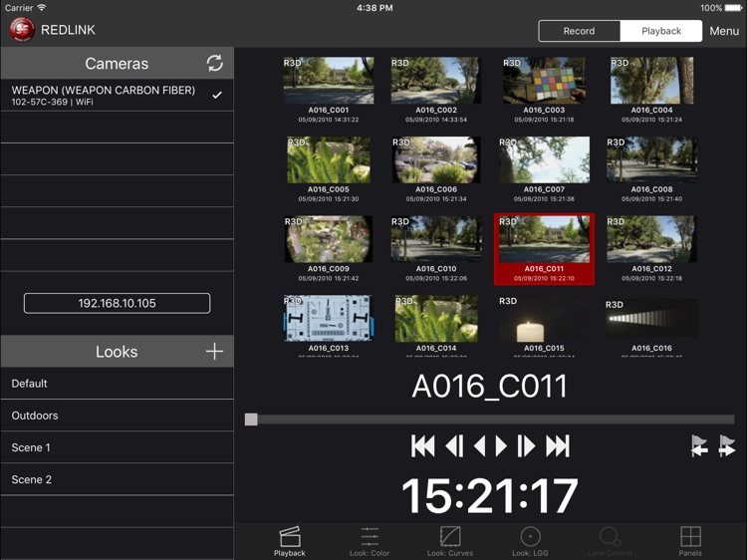Viewport: 747px width, 560px height.
Task: Tap the REDLINK logo icon
Action: coord(22,30)
